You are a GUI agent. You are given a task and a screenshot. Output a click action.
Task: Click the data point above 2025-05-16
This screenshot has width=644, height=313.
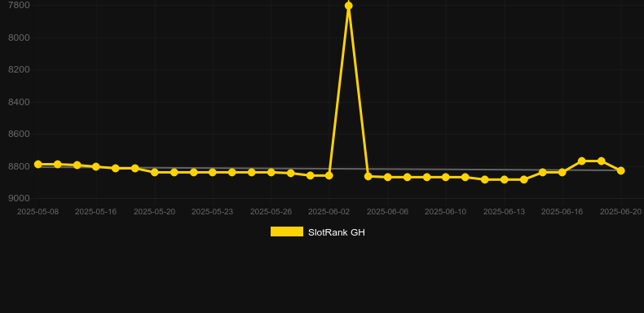[x=96, y=167]
